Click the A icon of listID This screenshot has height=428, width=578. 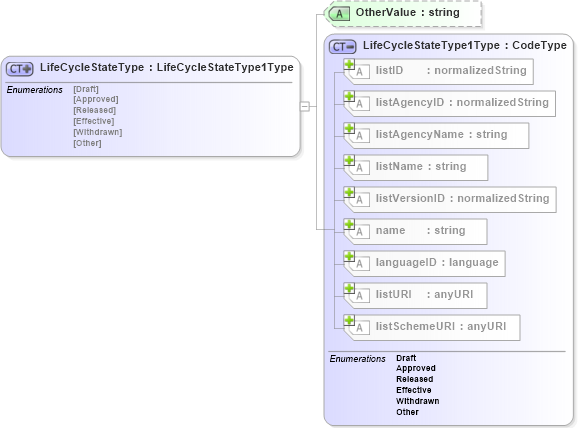359,72
